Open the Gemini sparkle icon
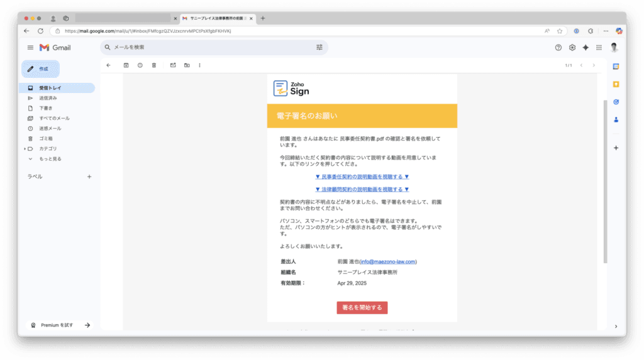644x360 pixels. tap(586, 48)
